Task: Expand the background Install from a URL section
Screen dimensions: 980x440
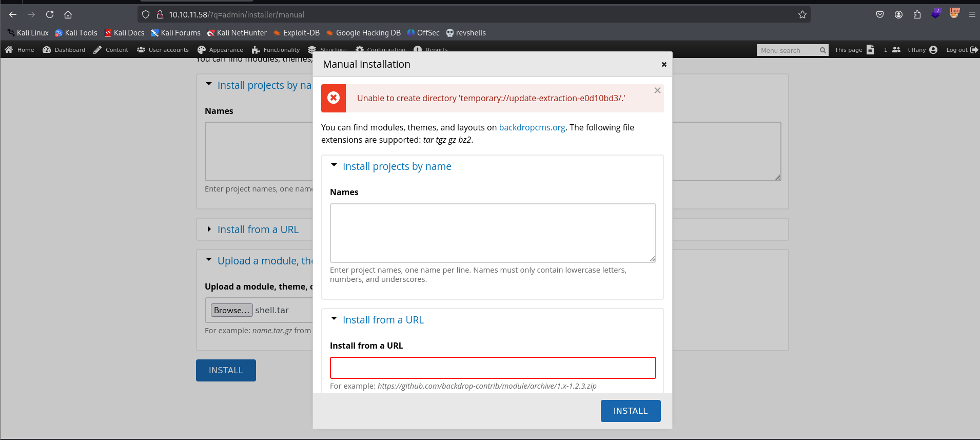Action: pyautogui.click(x=258, y=229)
